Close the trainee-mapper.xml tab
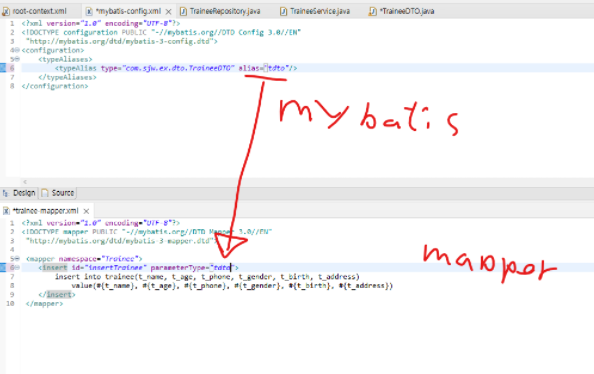 click(x=86, y=211)
